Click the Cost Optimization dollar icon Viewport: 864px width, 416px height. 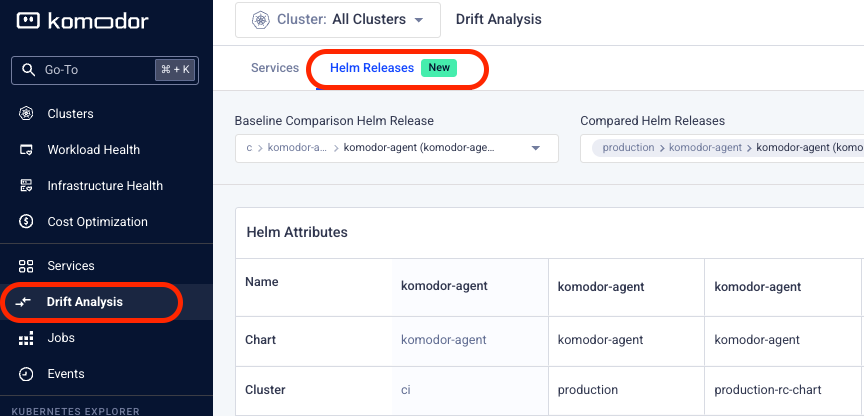[x=27, y=222]
